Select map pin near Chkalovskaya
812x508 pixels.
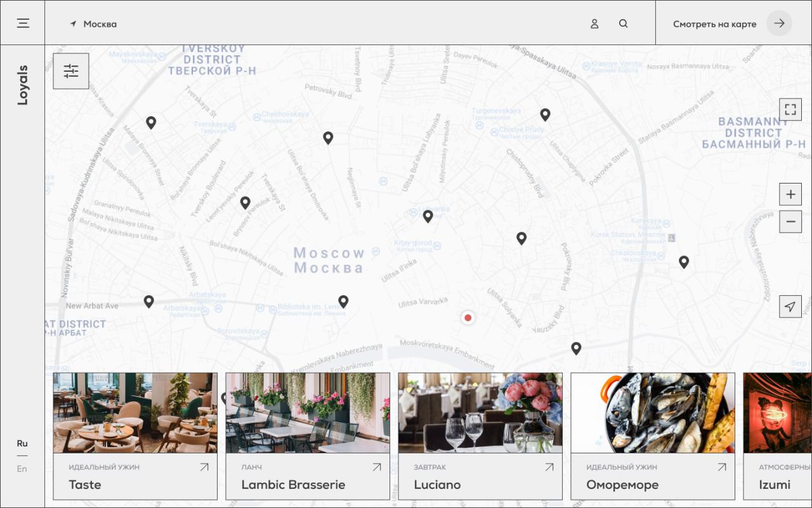[684, 262]
